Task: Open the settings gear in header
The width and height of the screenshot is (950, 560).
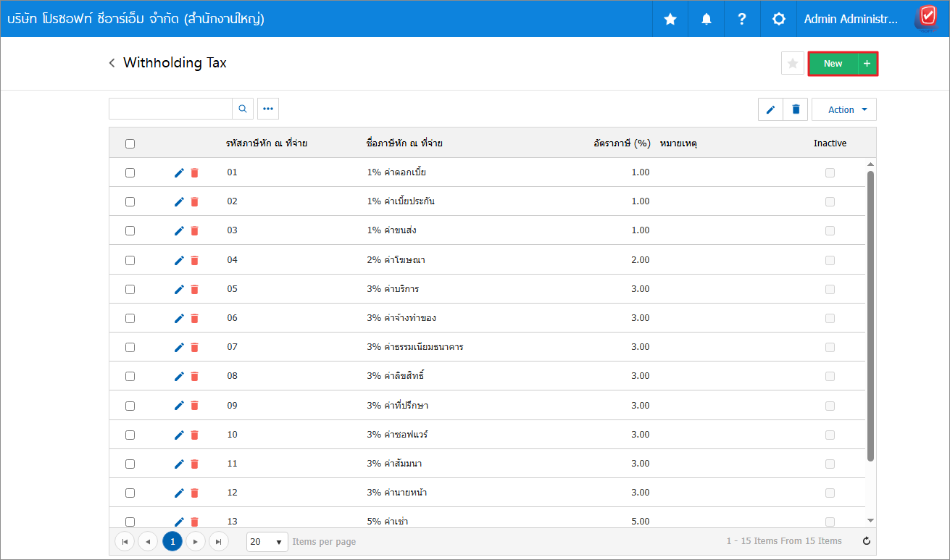Action: coord(779,19)
